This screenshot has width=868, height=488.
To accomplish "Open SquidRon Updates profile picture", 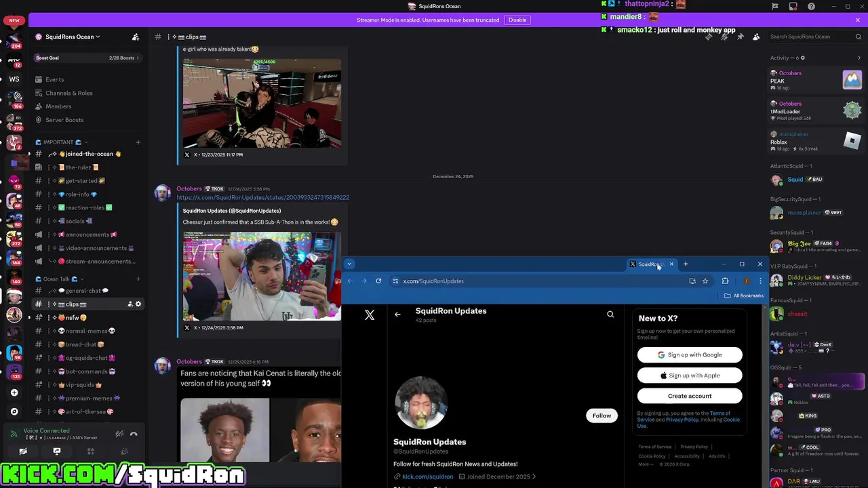I will (x=421, y=403).
